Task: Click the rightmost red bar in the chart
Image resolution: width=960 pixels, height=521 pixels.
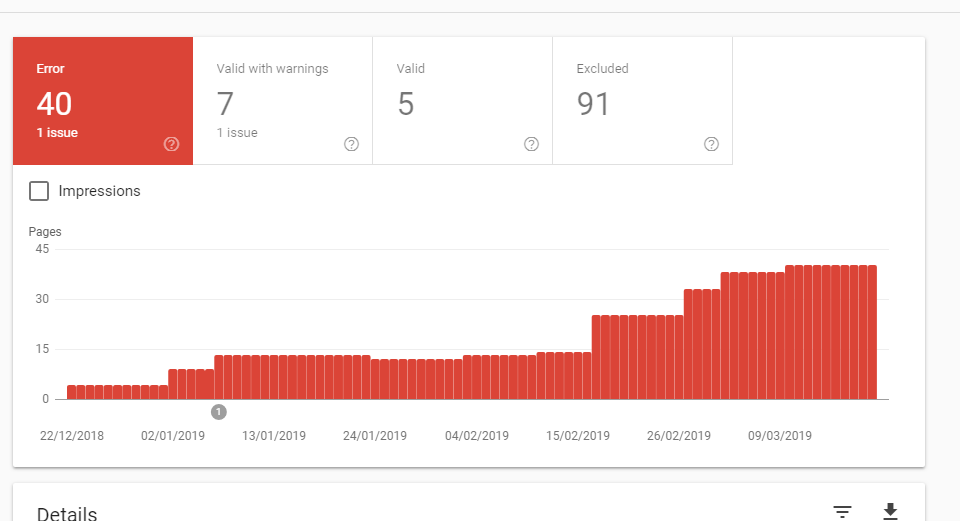Action: pos(871,332)
